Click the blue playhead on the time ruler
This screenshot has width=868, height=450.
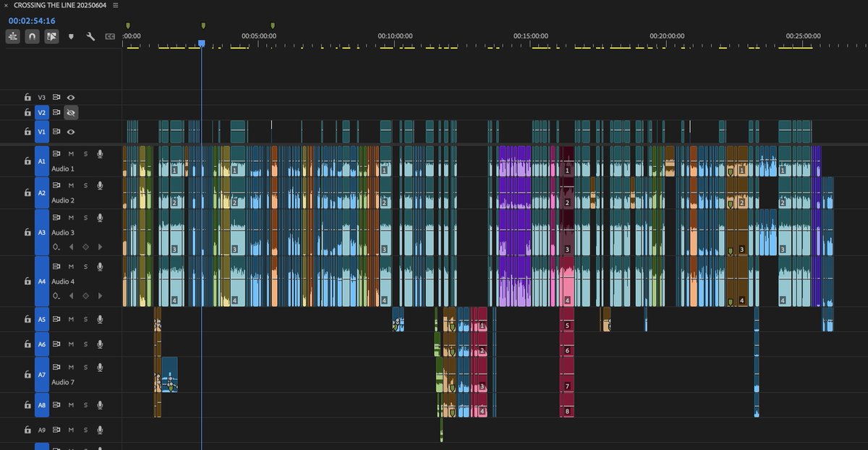(x=201, y=43)
